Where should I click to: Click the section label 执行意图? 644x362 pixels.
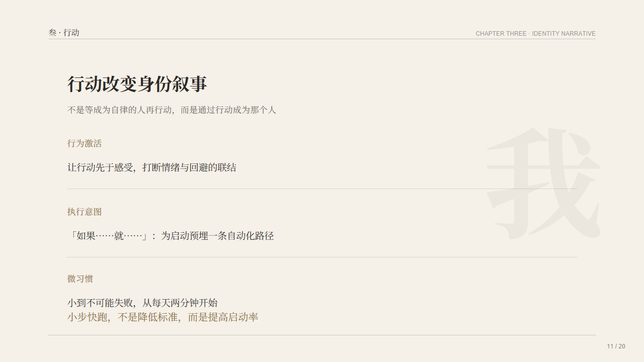click(x=85, y=212)
